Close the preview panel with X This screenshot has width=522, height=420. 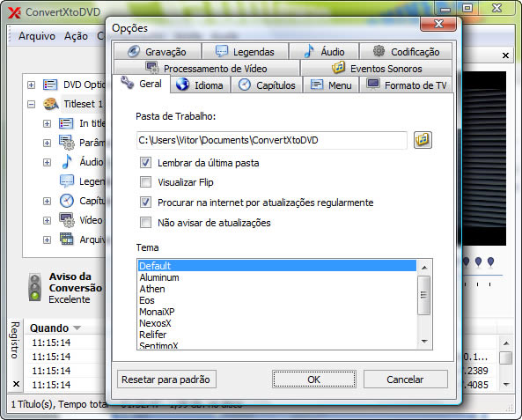[x=505, y=55]
